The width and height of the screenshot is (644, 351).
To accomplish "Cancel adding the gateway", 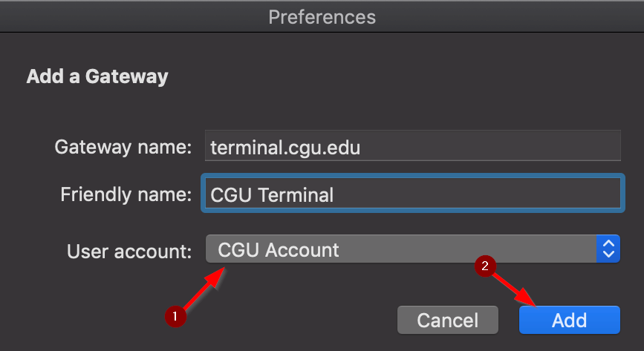I will (448, 320).
